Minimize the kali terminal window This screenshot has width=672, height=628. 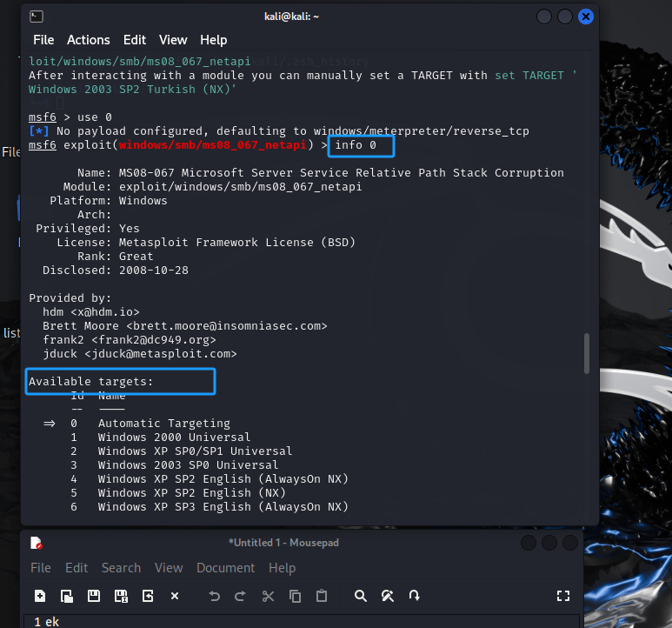click(544, 17)
